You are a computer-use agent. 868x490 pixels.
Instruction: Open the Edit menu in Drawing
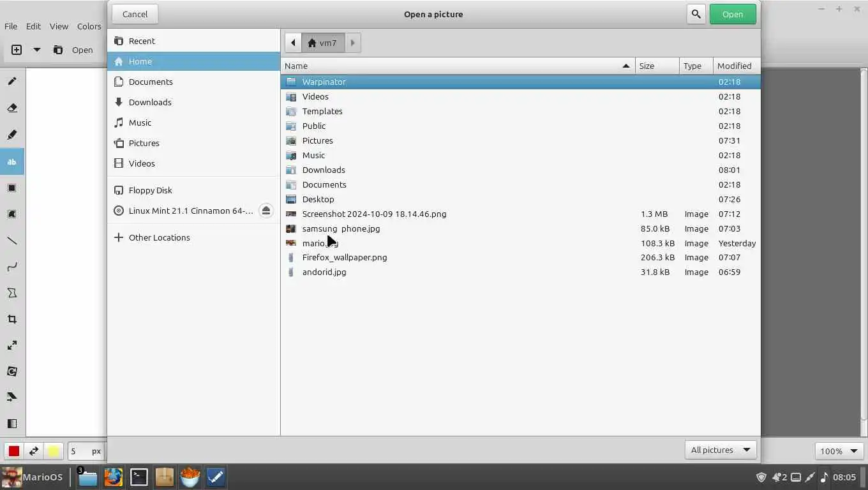click(33, 26)
